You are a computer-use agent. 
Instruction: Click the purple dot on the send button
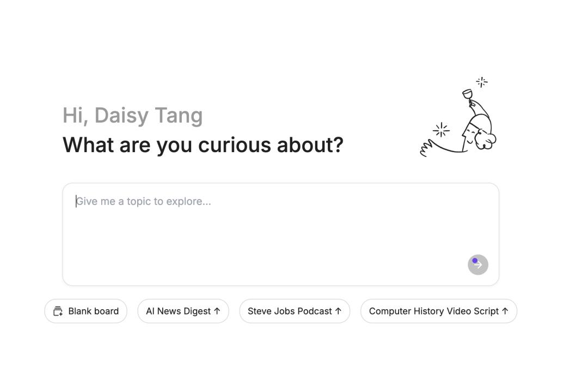coord(475,261)
